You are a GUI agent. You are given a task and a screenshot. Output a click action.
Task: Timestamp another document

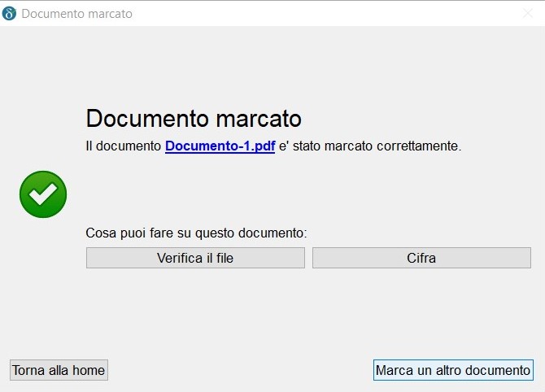pyautogui.click(x=453, y=370)
